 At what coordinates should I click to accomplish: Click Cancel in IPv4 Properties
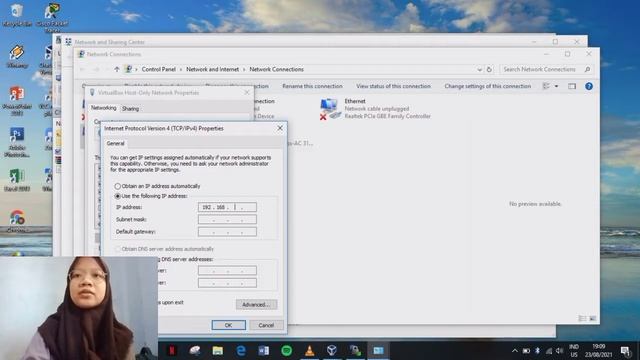pyautogui.click(x=266, y=325)
